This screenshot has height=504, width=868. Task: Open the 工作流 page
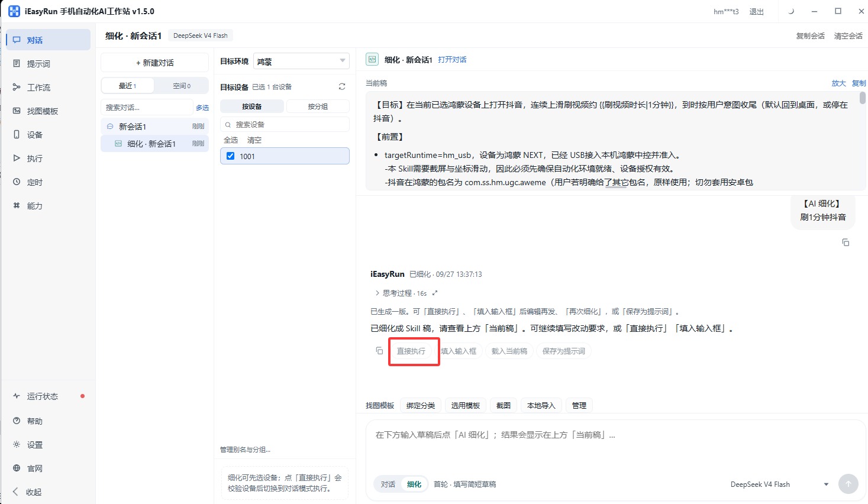(x=49, y=88)
